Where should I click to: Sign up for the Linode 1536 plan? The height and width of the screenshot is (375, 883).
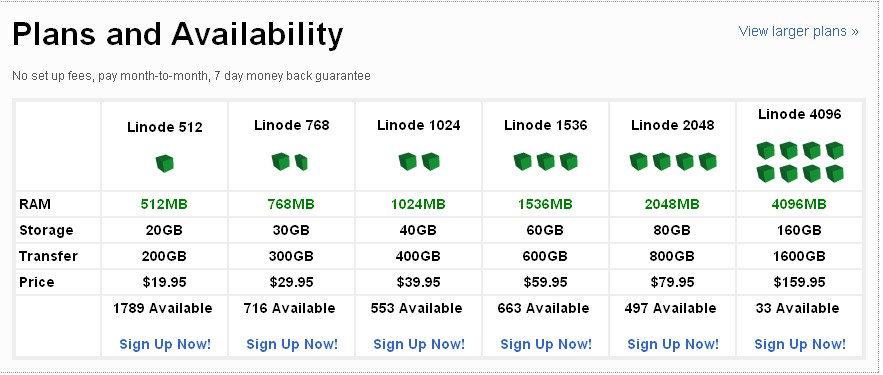[546, 344]
